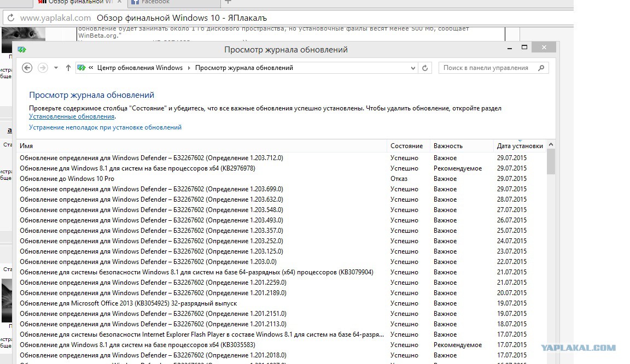This screenshot has height=364, width=630.
Task: Click the Forward arrow in the update history window
Action: [43, 68]
